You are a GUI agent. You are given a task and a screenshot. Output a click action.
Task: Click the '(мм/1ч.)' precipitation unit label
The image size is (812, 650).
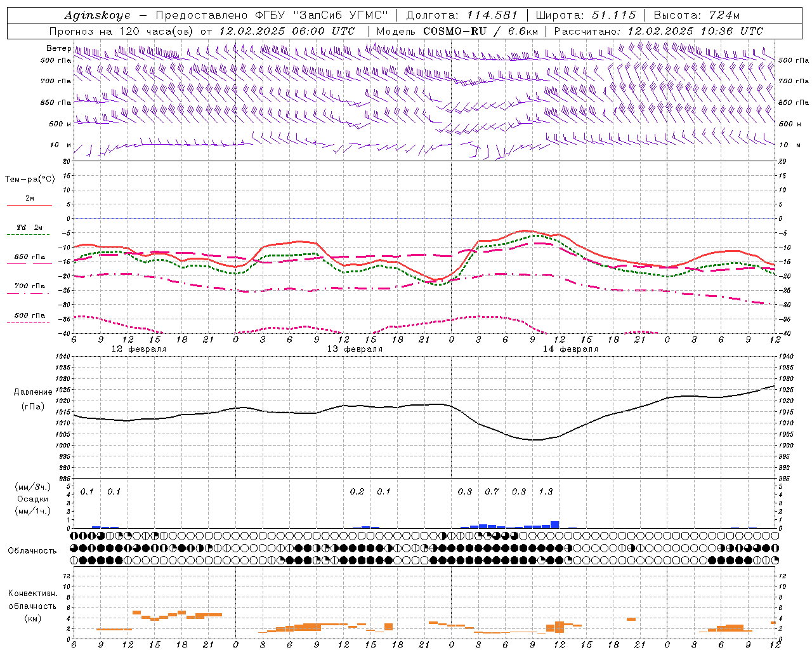click(x=33, y=511)
